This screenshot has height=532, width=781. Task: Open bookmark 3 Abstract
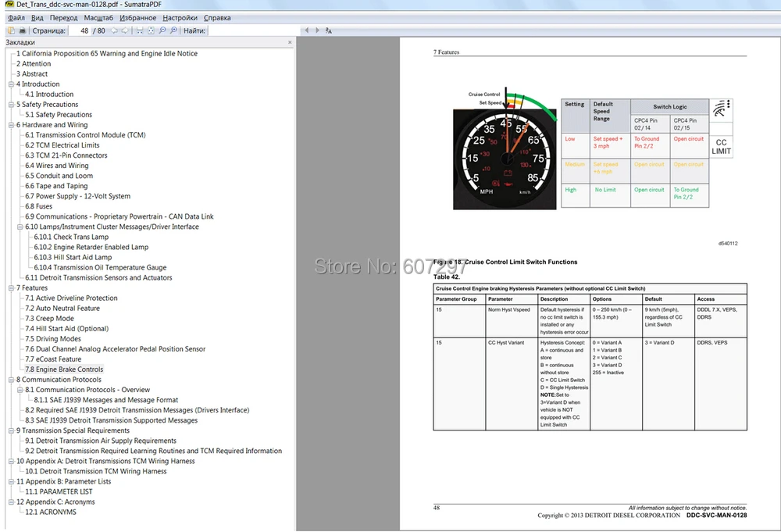coord(32,73)
